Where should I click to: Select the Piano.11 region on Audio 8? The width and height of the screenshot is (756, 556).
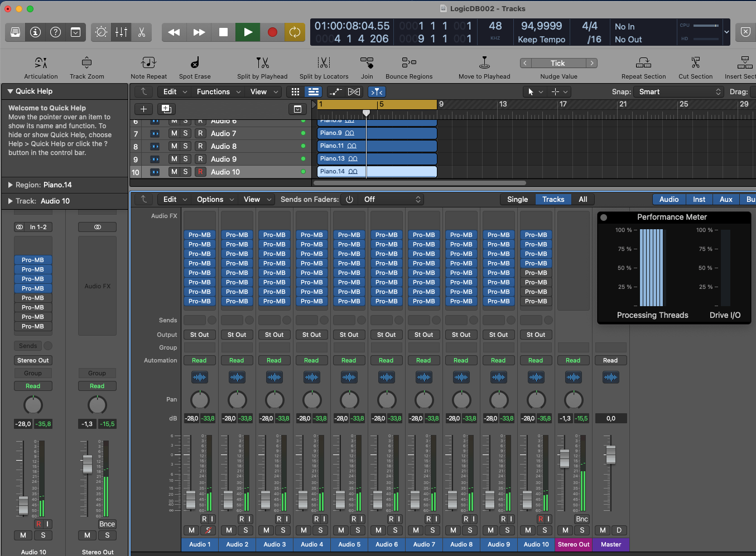point(391,146)
